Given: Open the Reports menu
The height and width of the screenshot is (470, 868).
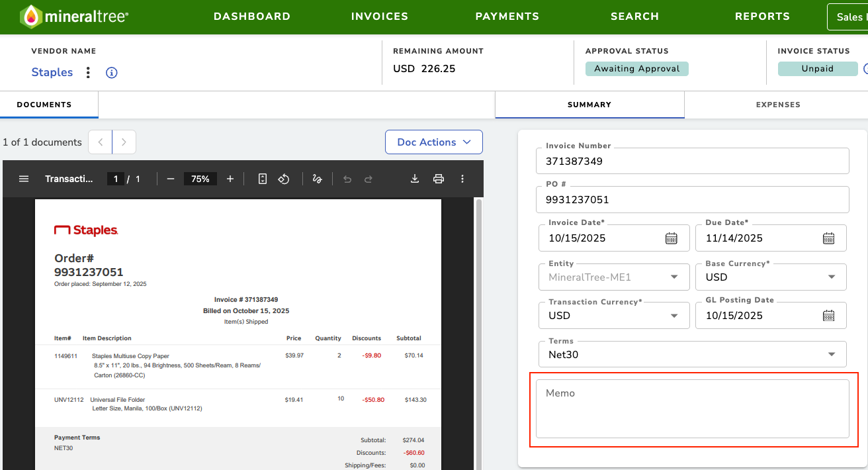Looking at the screenshot, I should tap(762, 17).
